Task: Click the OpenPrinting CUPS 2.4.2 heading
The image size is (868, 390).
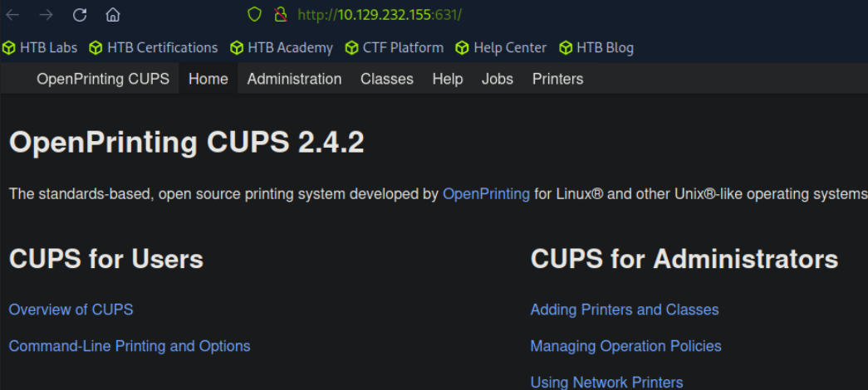Action: pyautogui.click(x=187, y=144)
